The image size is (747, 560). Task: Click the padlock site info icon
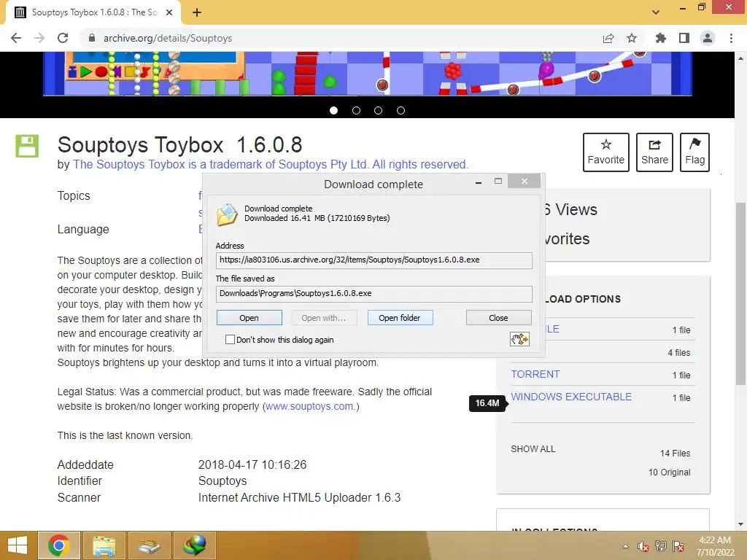[x=92, y=38]
